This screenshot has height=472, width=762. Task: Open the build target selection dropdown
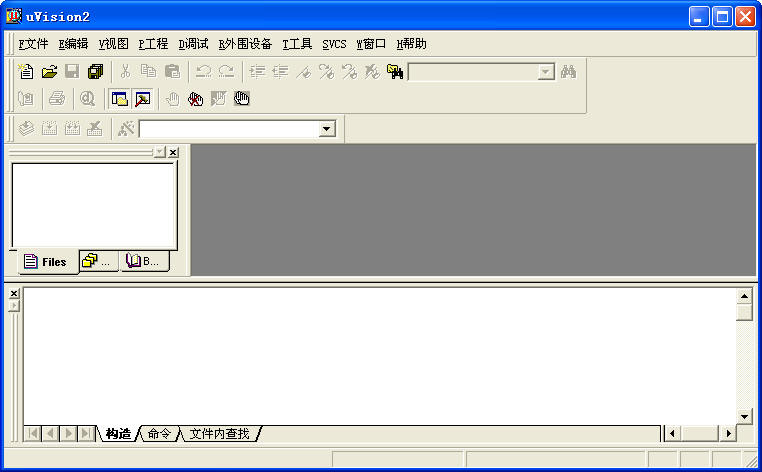pos(326,129)
